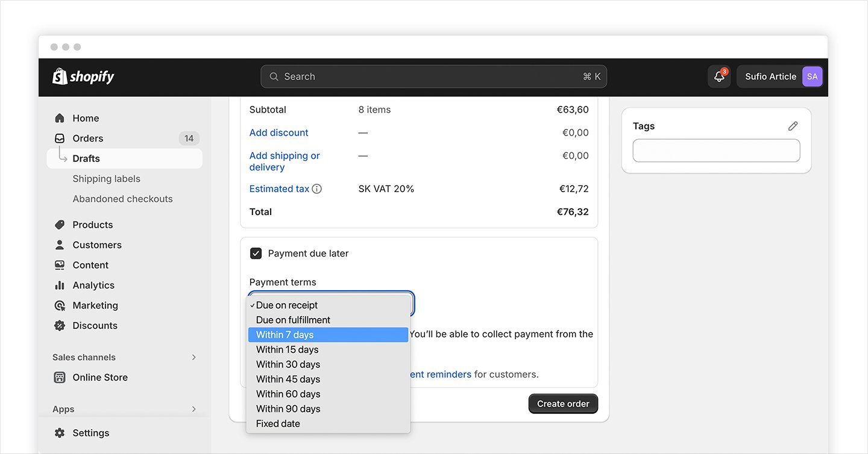The image size is (868, 454).
Task: Click the Home icon in the sidebar
Action: (x=60, y=118)
